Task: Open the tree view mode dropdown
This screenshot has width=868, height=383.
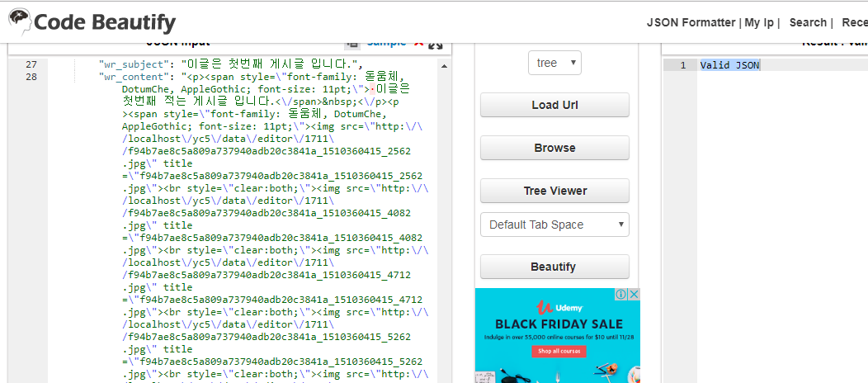Action: click(554, 63)
